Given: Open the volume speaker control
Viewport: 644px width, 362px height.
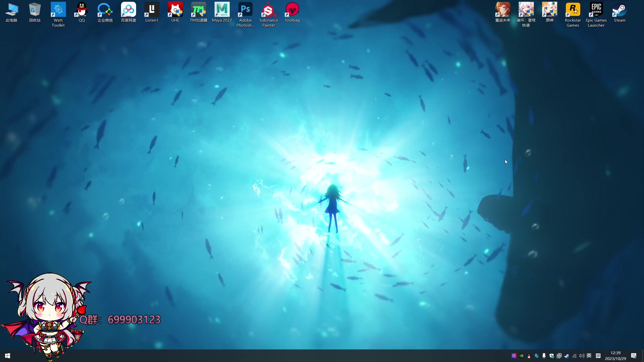Looking at the screenshot, I should coord(582,356).
